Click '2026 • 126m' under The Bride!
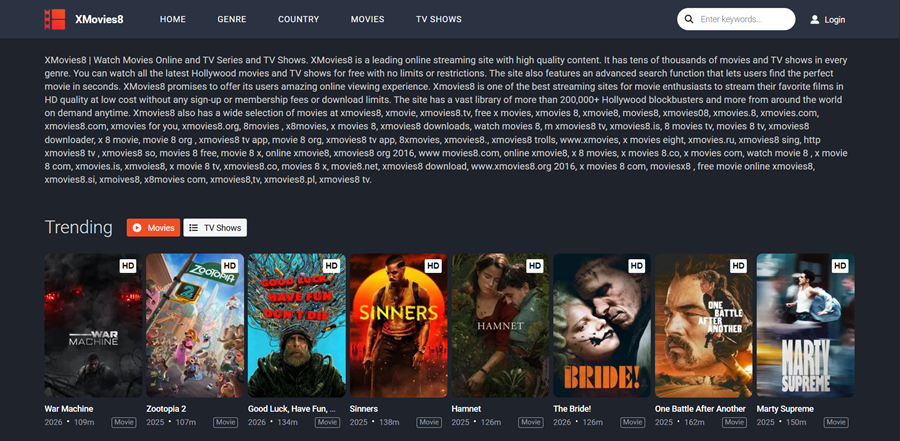The height and width of the screenshot is (441, 900). [x=579, y=423]
